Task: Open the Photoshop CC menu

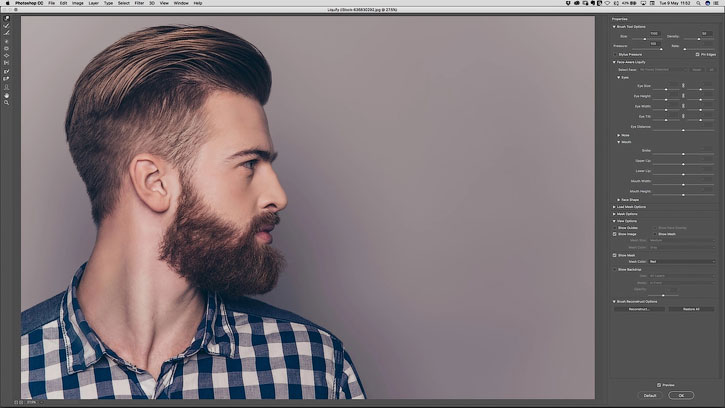Action: (x=29, y=3)
